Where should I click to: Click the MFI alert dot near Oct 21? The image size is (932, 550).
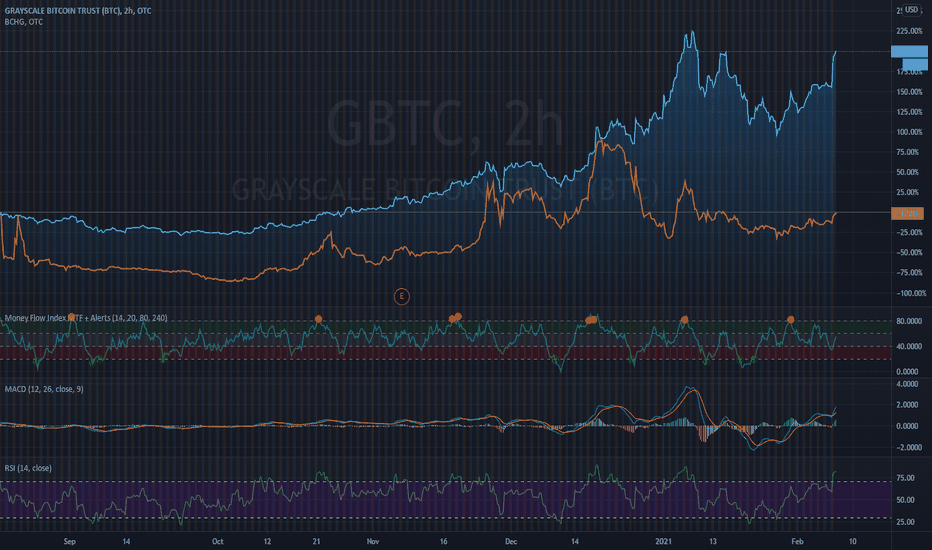point(318,319)
